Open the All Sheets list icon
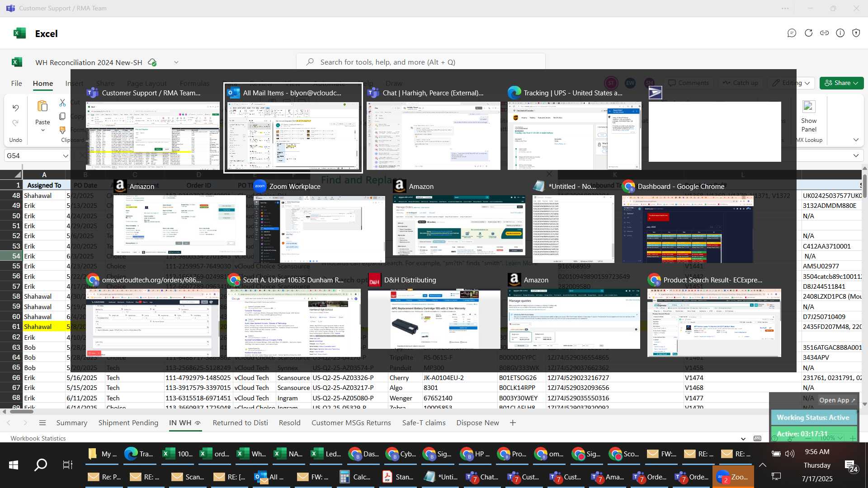This screenshot has width=868, height=488. coord(42,423)
